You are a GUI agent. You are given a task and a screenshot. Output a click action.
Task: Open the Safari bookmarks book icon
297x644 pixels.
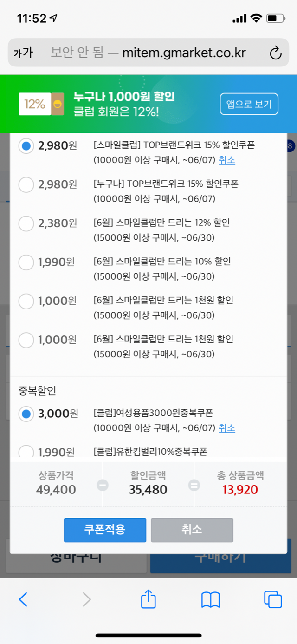pyautogui.click(x=210, y=599)
